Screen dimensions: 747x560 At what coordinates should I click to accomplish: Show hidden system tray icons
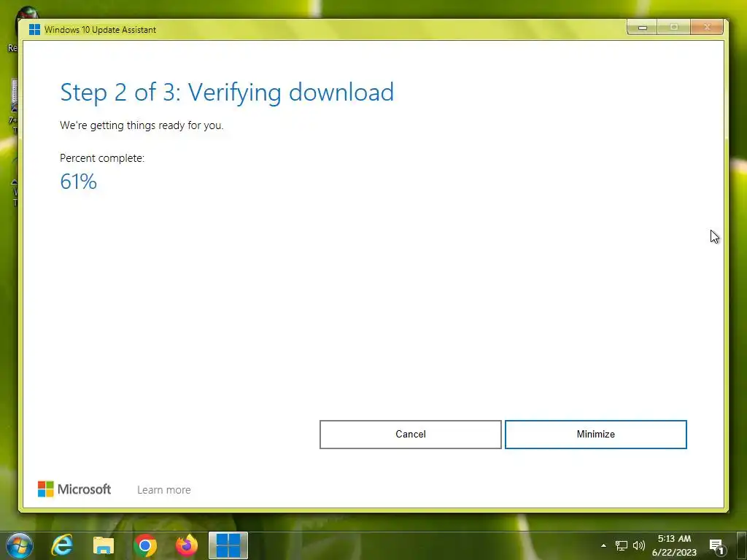603,545
